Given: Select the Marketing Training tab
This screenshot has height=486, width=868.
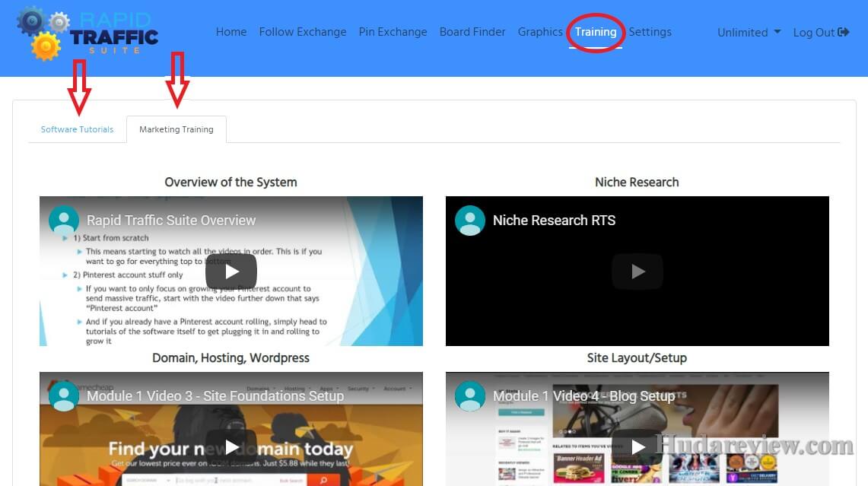Looking at the screenshot, I should [176, 129].
